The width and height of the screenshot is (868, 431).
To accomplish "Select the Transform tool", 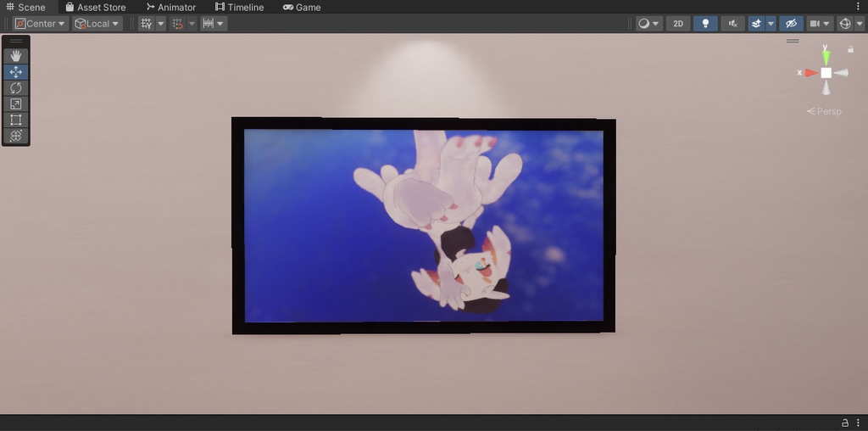I will pos(15,136).
